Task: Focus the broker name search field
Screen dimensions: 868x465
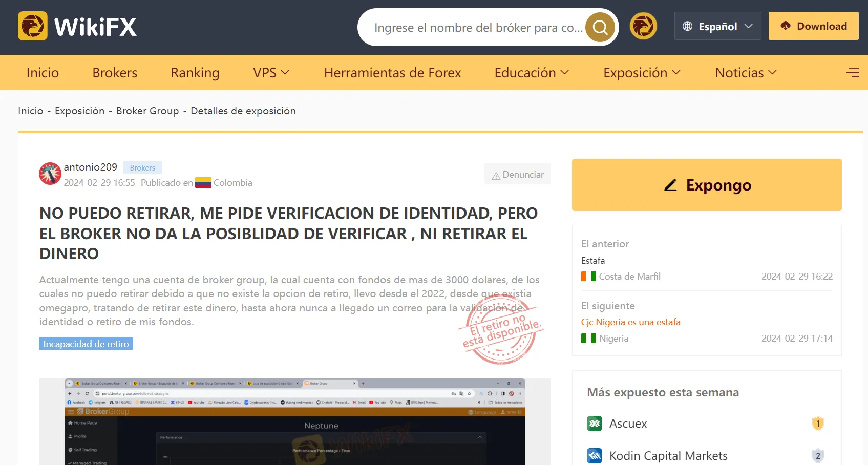Action: 478,27
